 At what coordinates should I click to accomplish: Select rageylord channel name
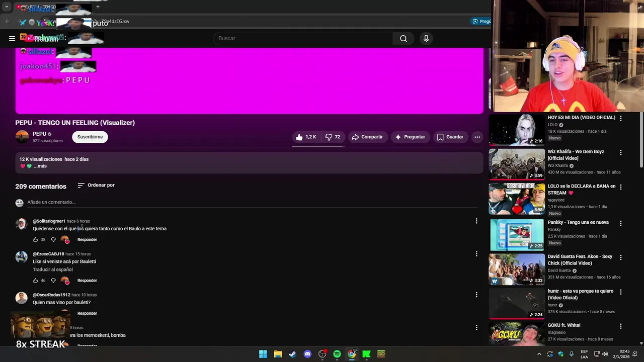(556, 200)
